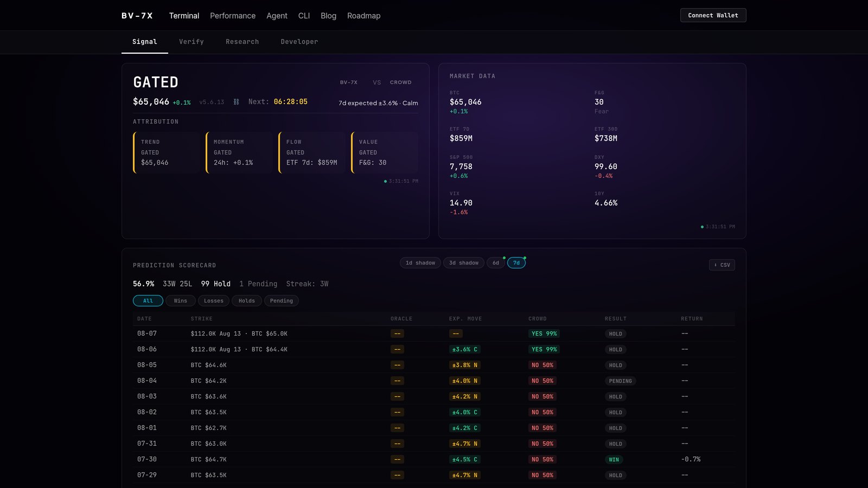The width and height of the screenshot is (868, 488).
Task: Open the Terminal nav item
Action: [184, 16]
